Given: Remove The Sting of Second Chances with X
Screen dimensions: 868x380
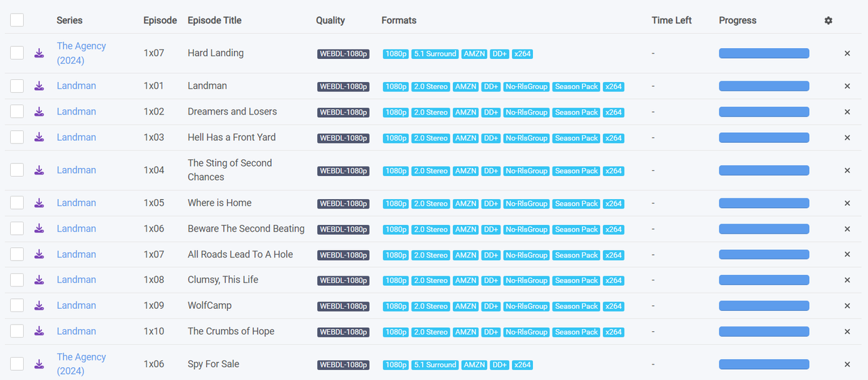Looking at the screenshot, I should (x=847, y=171).
